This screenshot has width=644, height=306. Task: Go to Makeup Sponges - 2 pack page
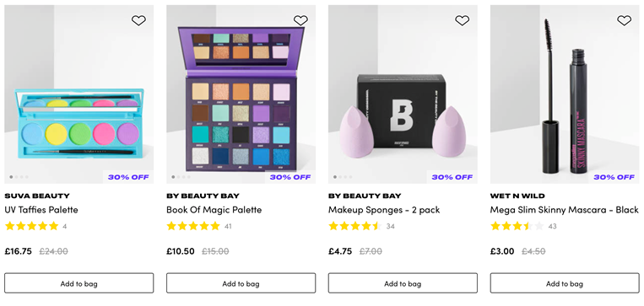pyautogui.click(x=384, y=210)
